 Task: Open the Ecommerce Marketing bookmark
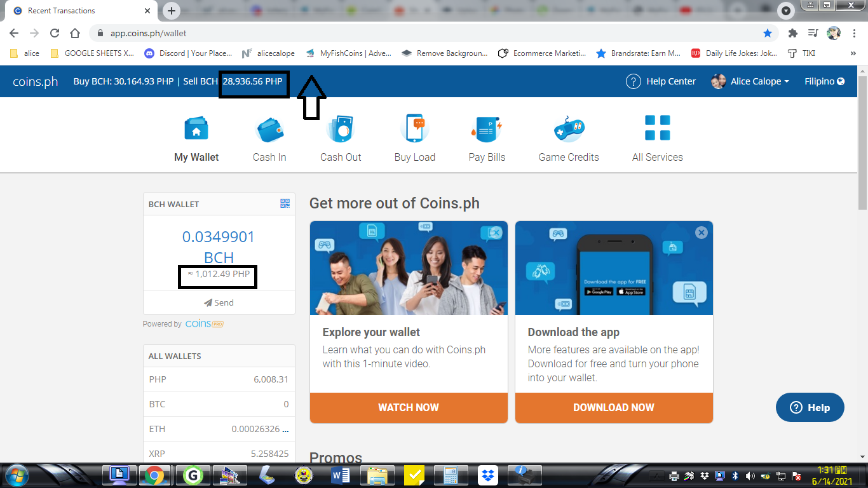pyautogui.click(x=542, y=53)
